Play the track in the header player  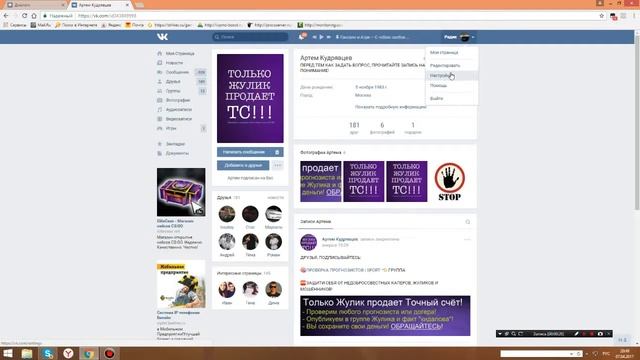tap(321, 37)
